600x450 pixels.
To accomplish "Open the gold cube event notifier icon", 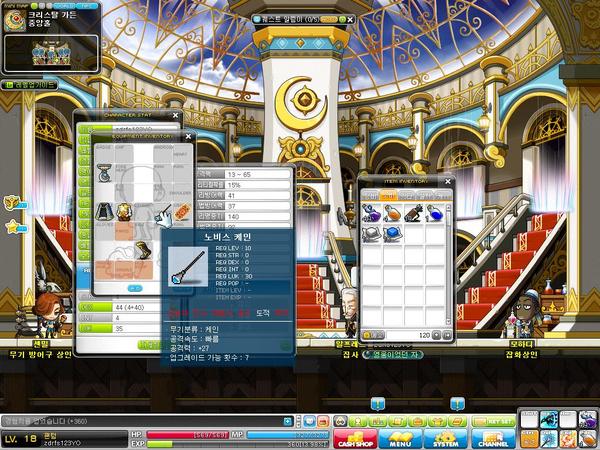I will click(x=15, y=203).
